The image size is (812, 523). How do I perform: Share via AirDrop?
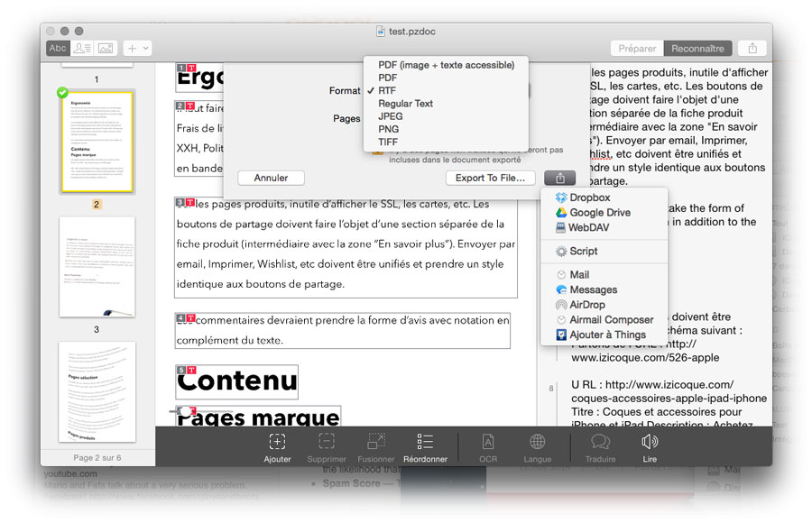coord(604,305)
